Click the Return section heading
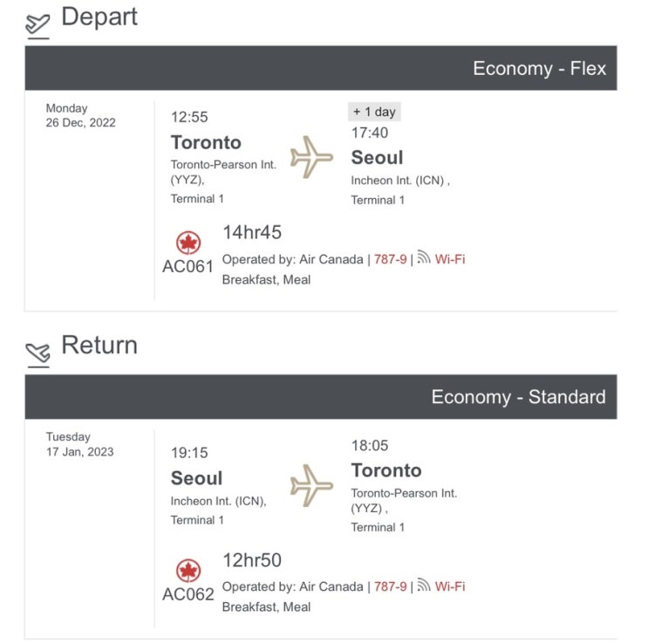 [x=99, y=345]
